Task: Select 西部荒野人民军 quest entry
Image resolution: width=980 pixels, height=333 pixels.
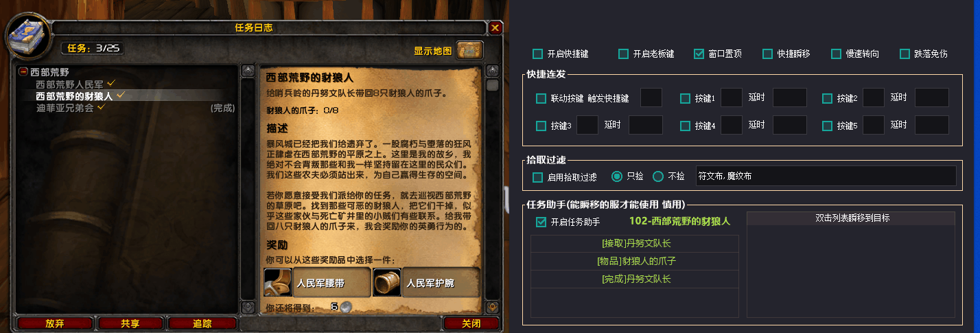Action: [x=70, y=84]
